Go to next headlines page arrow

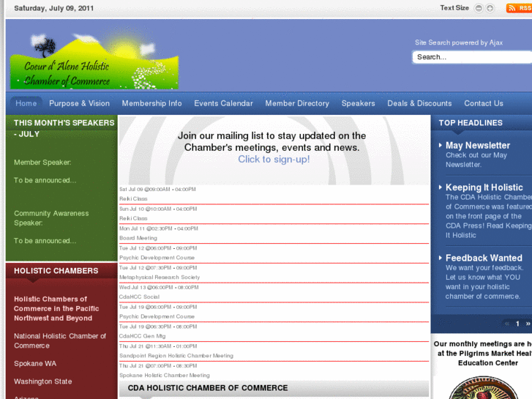tap(528, 324)
